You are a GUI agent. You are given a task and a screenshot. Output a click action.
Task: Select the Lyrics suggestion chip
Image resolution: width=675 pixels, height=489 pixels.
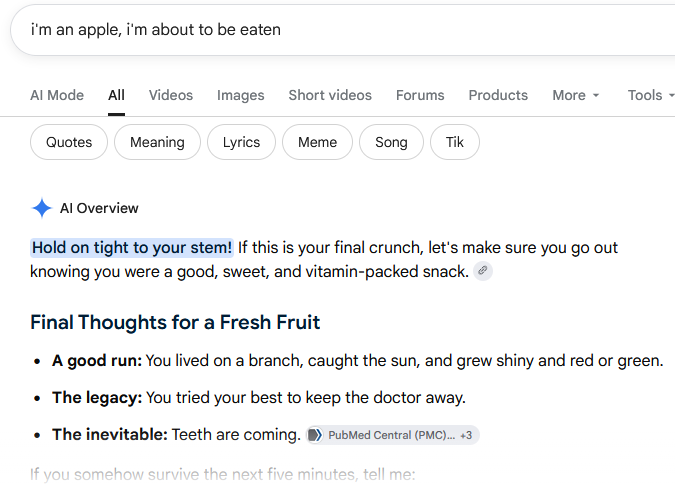click(x=241, y=142)
